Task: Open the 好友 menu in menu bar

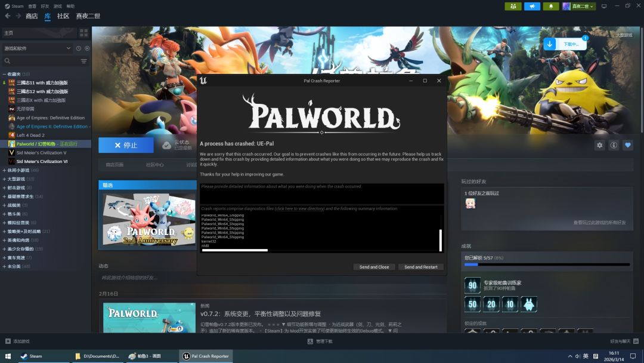Action: pos(45,6)
